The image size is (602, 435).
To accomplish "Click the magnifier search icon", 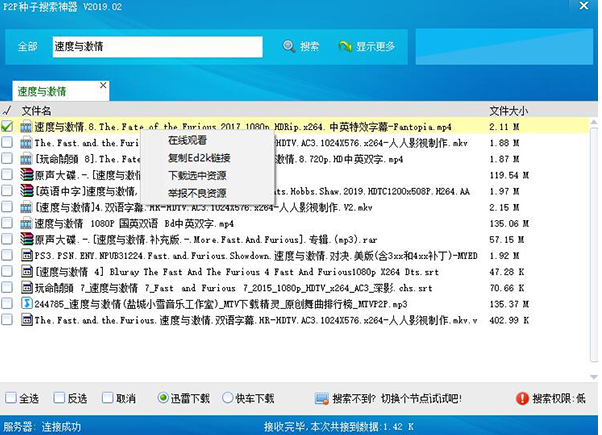I will [x=289, y=46].
